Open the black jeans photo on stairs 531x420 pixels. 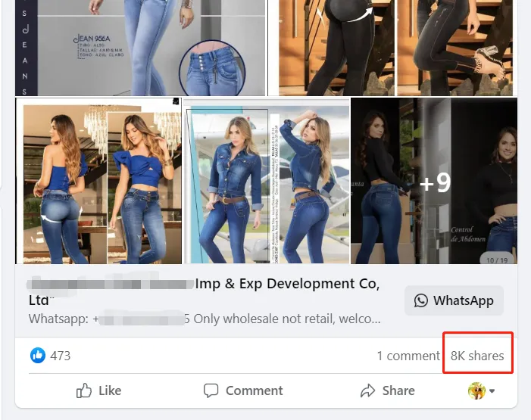coord(398,48)
